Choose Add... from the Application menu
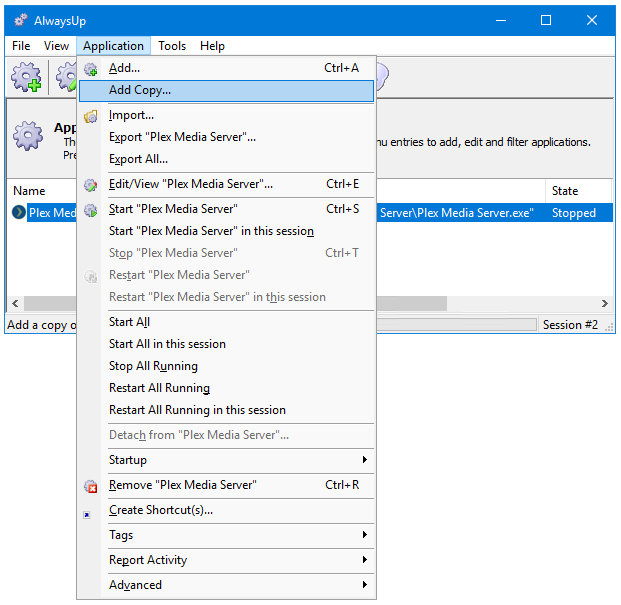The image size is (621, 605). coord(227,68)
